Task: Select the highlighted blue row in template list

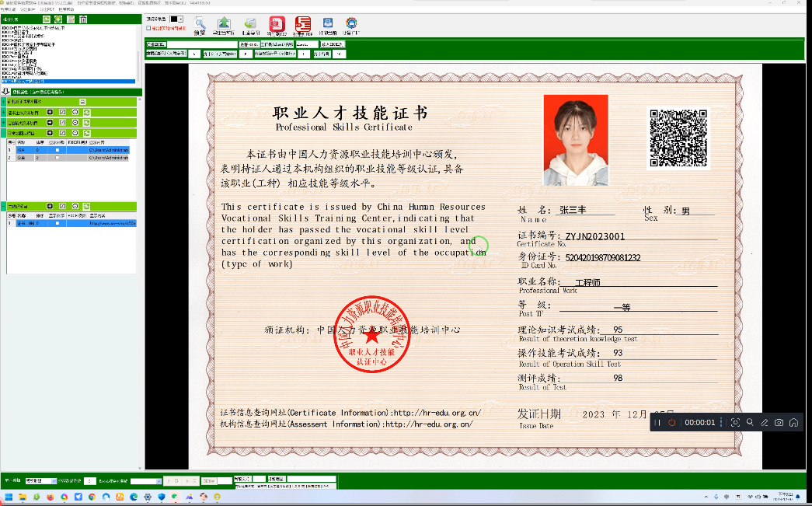Action: point(68,82)
